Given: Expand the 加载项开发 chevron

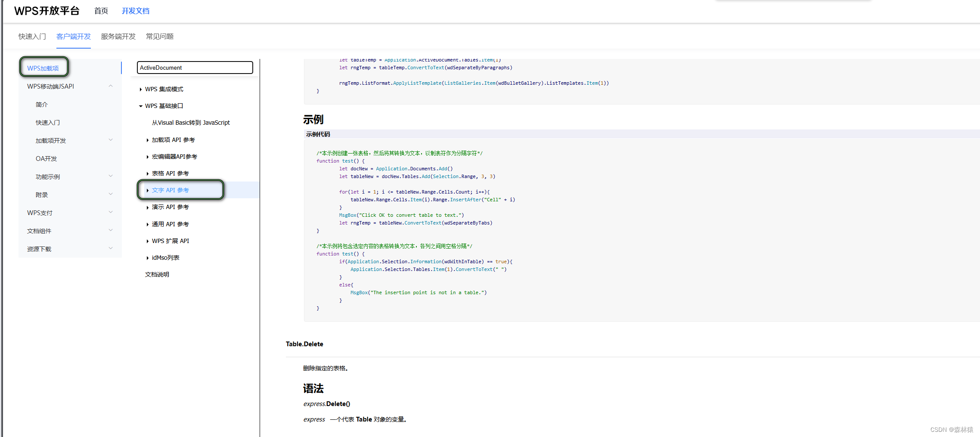Looking at the screenshot, I should pos(111,140).
